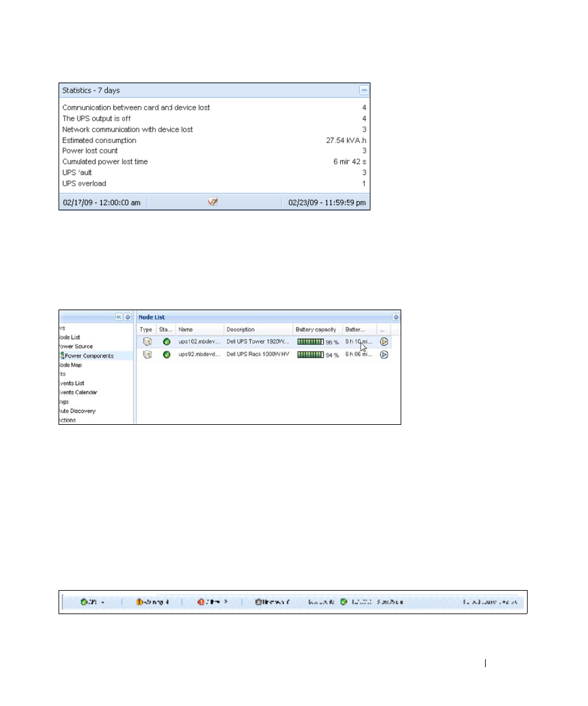Viewport: 588px width, 706px height.
Task: Click the round options icon in Node List header
Action: coord(396,317)
